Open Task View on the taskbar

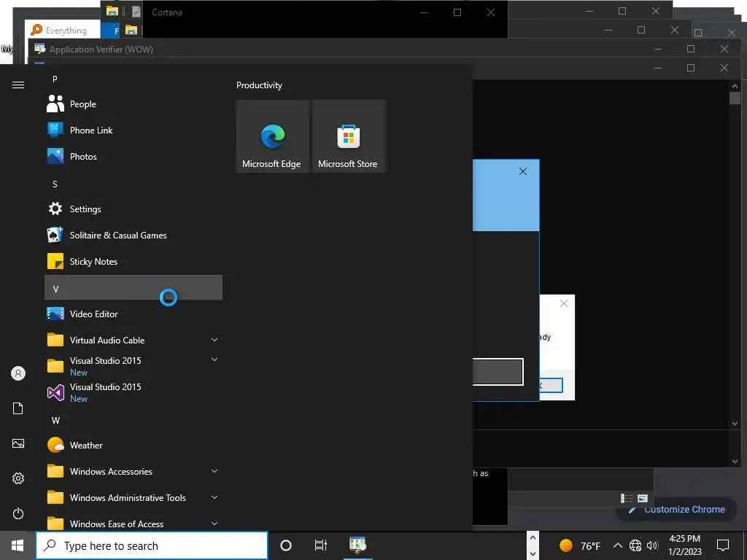click(321, 545)
